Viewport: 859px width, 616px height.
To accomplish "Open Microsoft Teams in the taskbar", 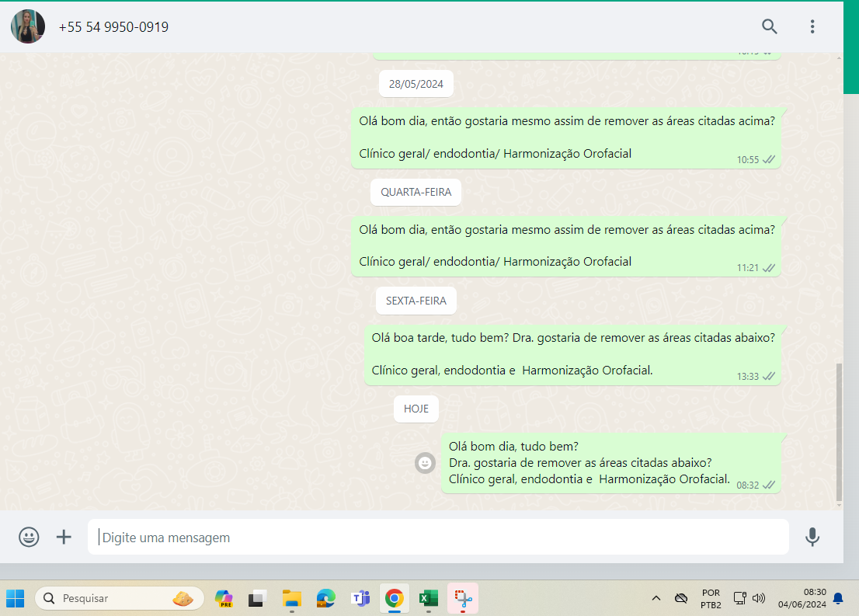I will pos(360,598).
